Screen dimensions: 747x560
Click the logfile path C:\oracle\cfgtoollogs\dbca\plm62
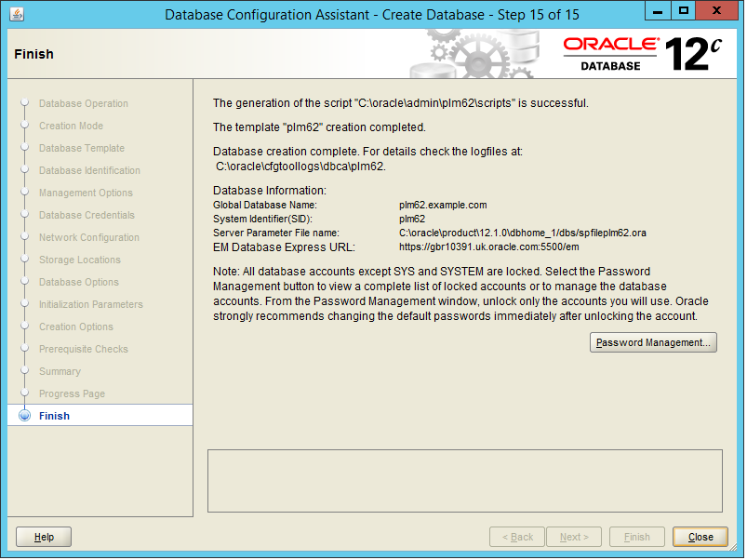tap(300, 167)
